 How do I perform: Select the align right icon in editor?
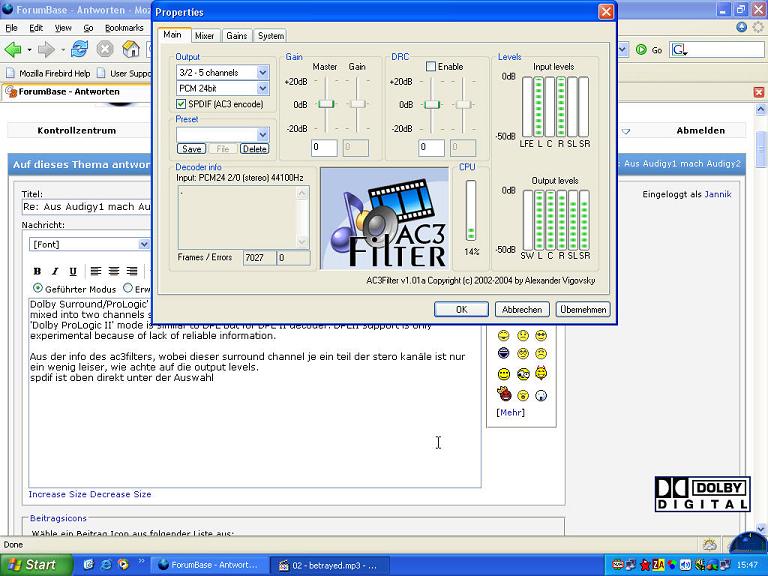click(x=132, y=271)
